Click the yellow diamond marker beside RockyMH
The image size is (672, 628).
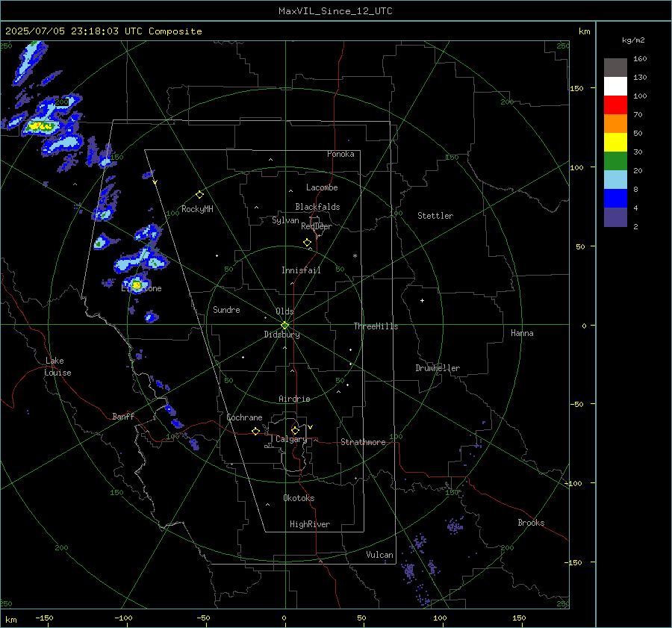pyautogui.click(x=199, y=195)
